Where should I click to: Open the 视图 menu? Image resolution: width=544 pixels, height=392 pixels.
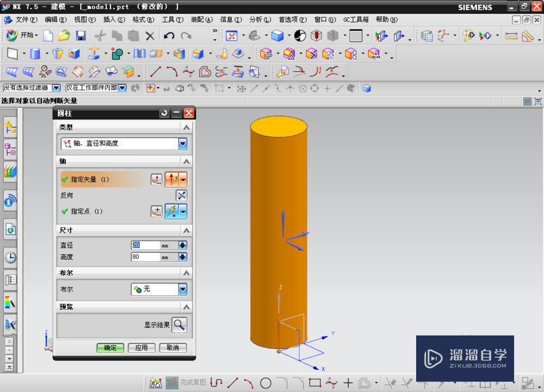click(85, 20)
